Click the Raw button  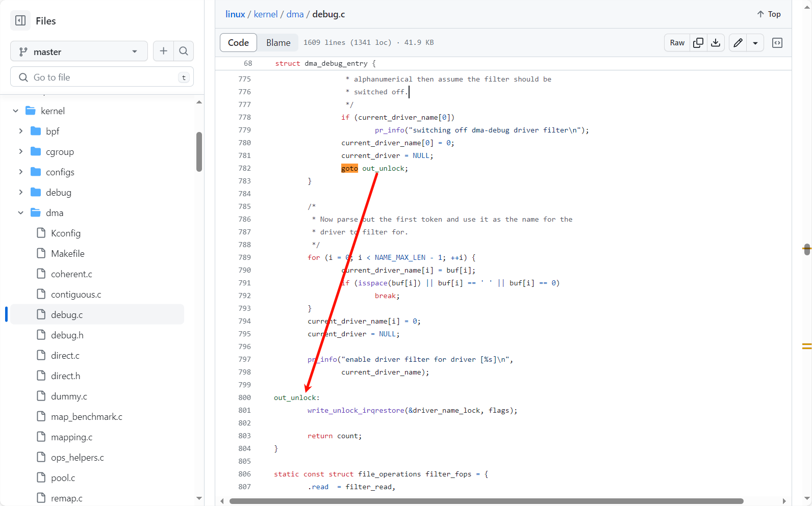pos(677,43)
